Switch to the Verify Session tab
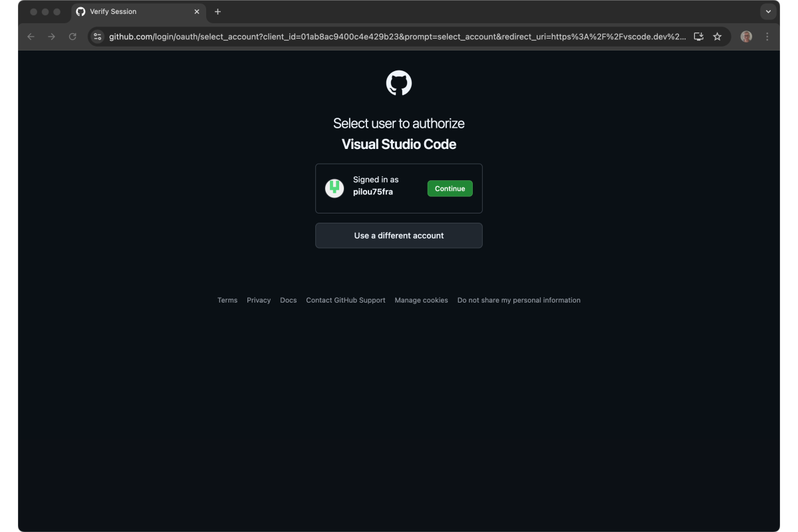The width and height of the screenshot is (798, 532). click(x=126, y=11)
